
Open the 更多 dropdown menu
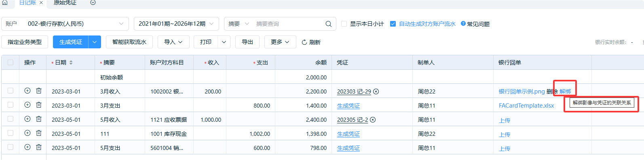coord(280,42)
